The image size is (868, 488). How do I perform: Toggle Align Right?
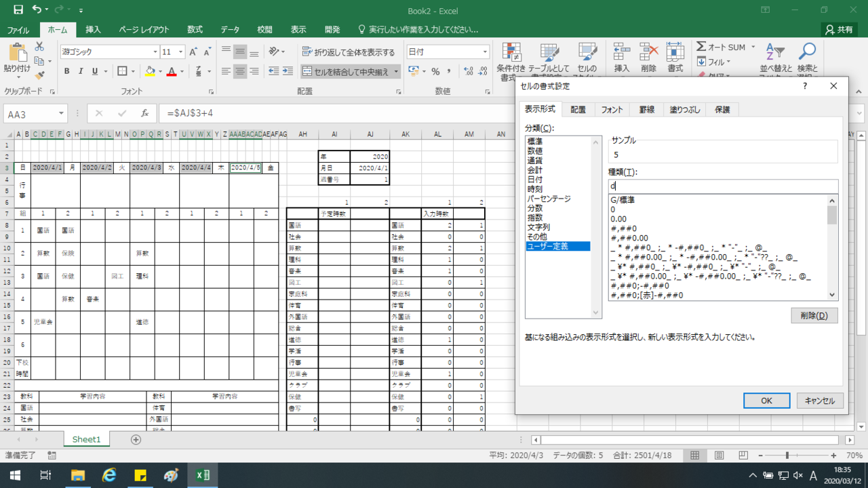[x=254, y=71]
